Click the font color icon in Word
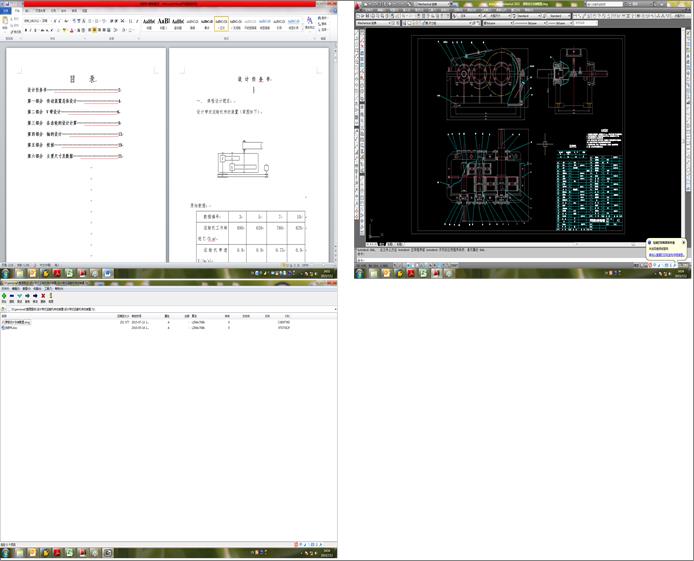 tap(72, 31)
